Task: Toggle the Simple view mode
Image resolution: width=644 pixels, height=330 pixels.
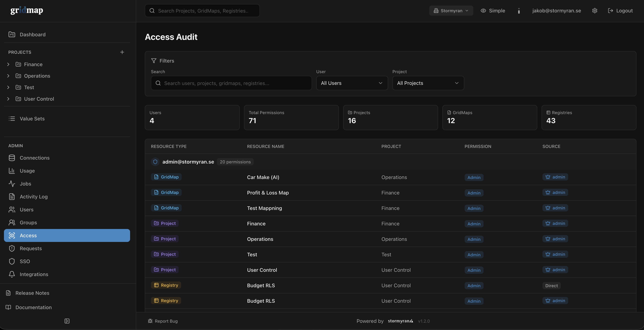Action: click(x=493, y=10)
